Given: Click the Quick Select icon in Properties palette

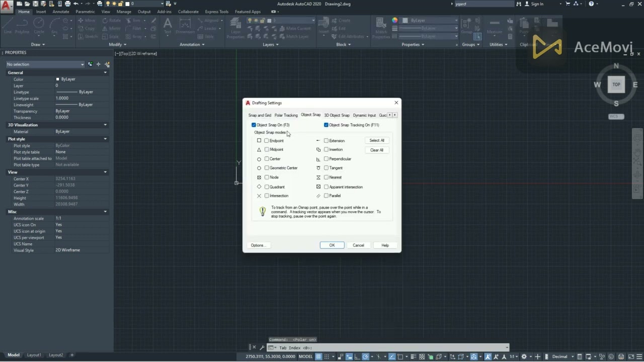Looking at the screenshot, I should click(x=107, y=64).
